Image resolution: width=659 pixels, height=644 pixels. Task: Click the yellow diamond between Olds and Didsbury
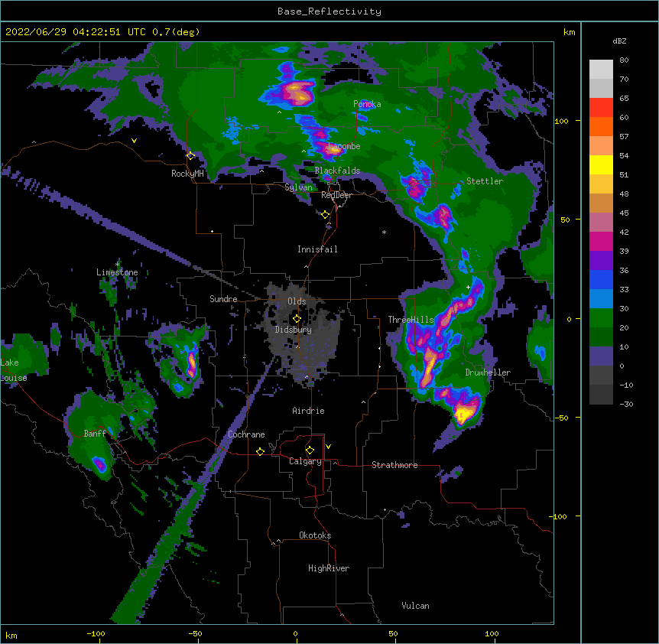tap(297, 319)
